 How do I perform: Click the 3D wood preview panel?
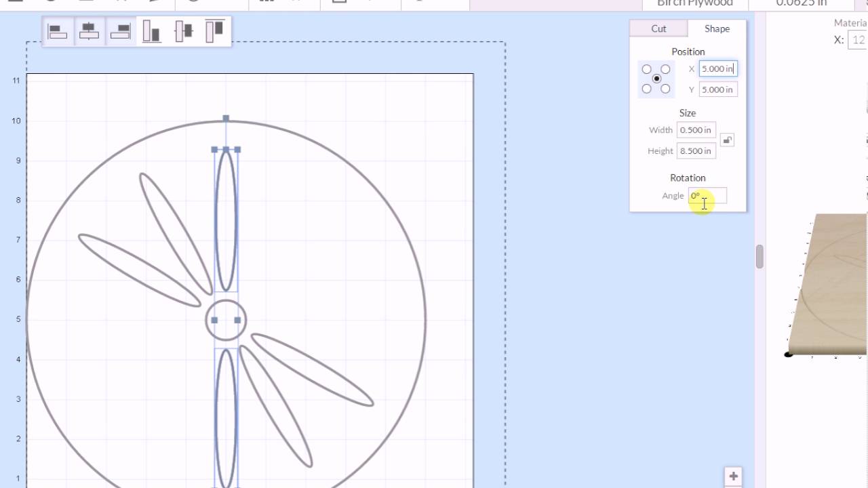tap(828, 285)
